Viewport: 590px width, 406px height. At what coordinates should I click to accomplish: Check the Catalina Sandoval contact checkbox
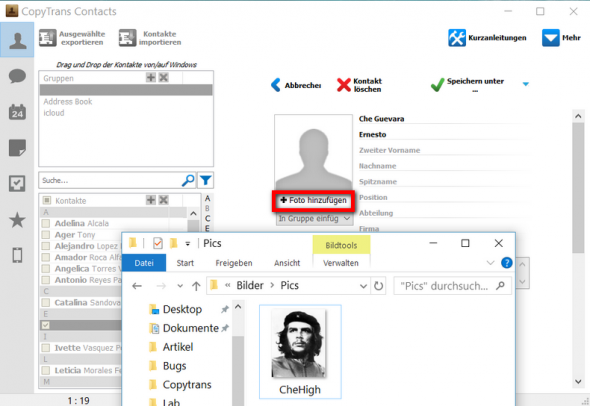click(46, 303)
